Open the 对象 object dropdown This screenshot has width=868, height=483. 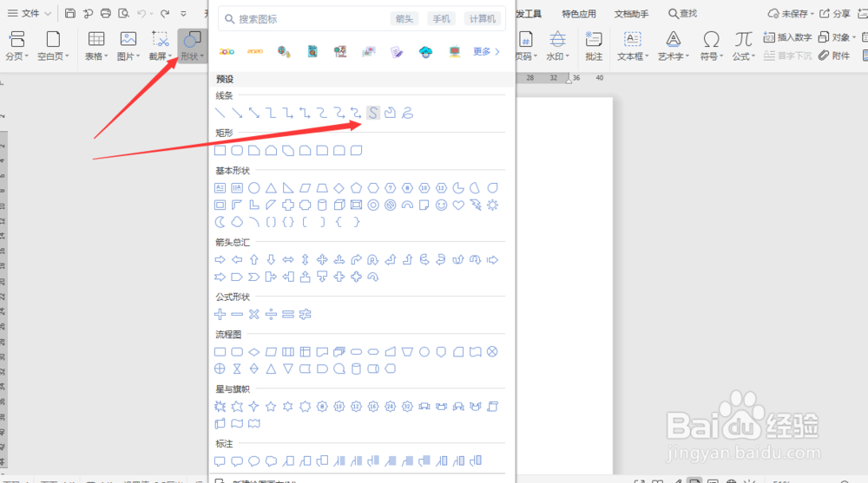click(837, 37)
